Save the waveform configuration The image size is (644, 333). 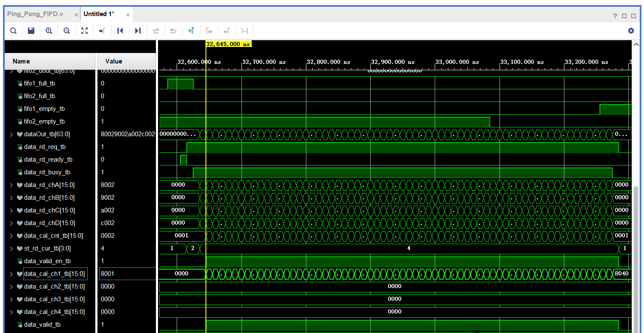click(31, 30)
